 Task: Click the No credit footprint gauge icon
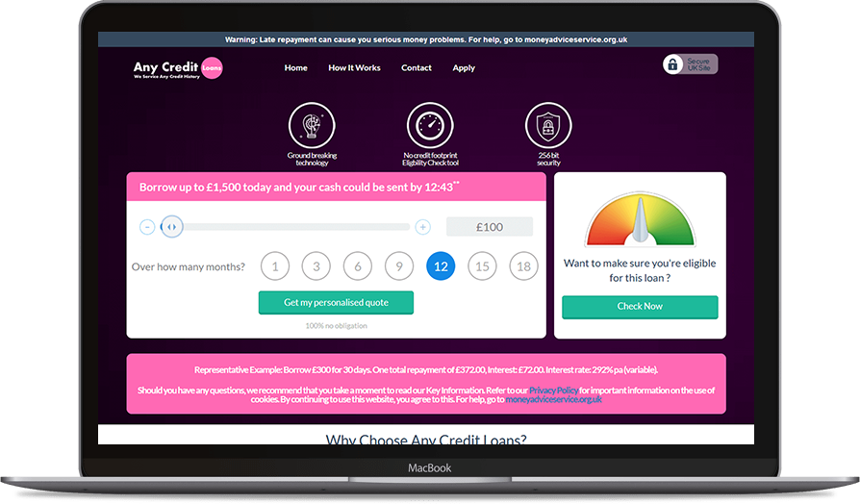click(430, 126)
